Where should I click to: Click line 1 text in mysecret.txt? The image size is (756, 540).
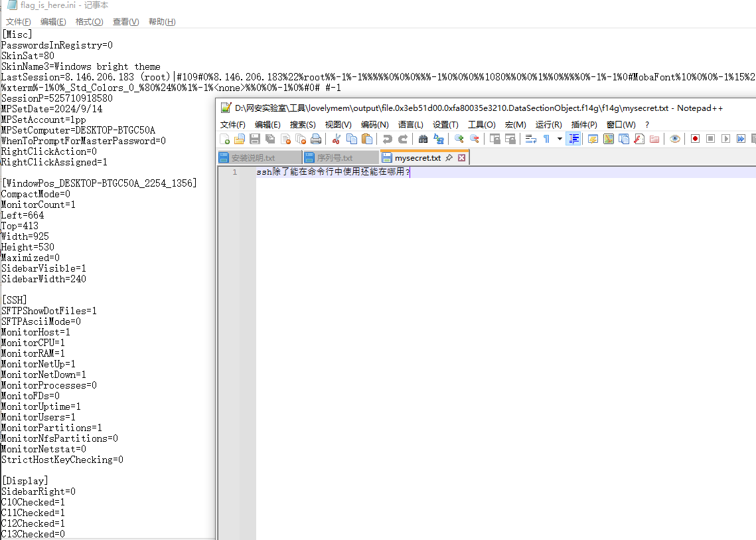tap(333, 172)
